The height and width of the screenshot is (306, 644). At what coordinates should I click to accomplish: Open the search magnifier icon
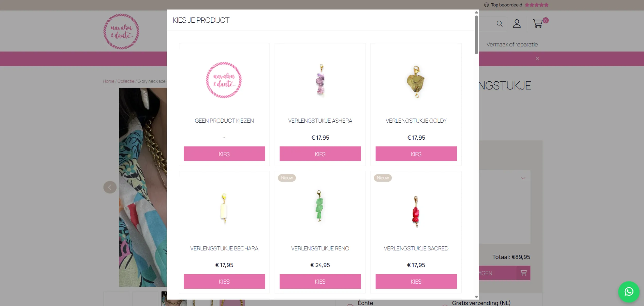[x=499, y=24]
